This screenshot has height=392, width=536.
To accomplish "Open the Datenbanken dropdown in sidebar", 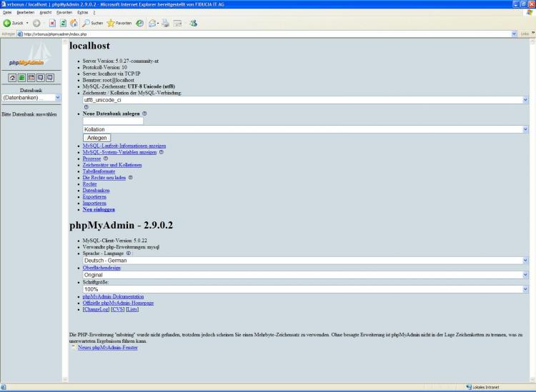I will (x=31, y=98).
